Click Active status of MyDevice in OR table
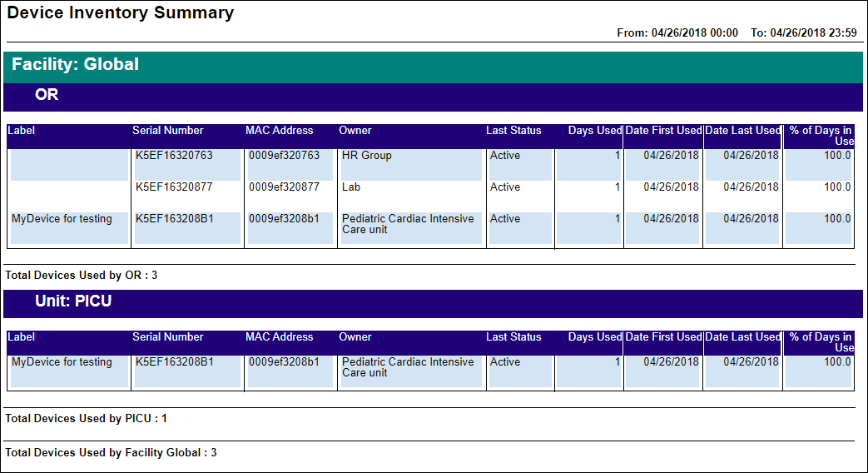868x473 pixels. (x=505, y=219)
